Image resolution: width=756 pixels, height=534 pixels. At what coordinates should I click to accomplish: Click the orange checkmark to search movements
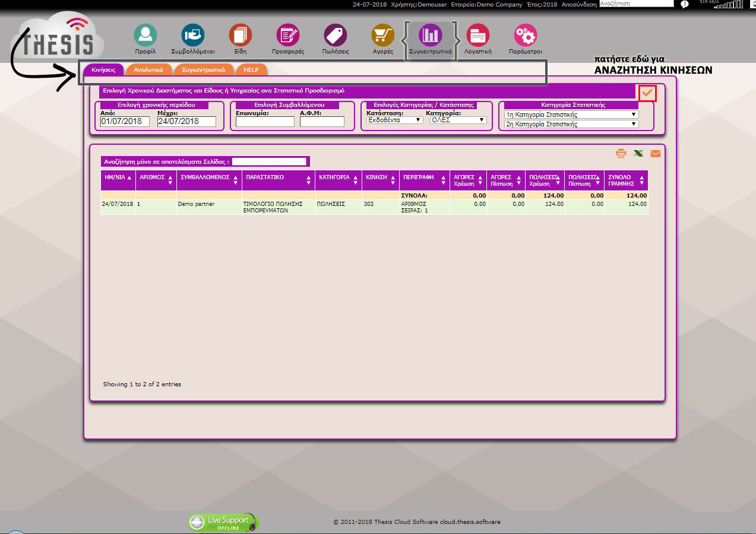(647, 93)
